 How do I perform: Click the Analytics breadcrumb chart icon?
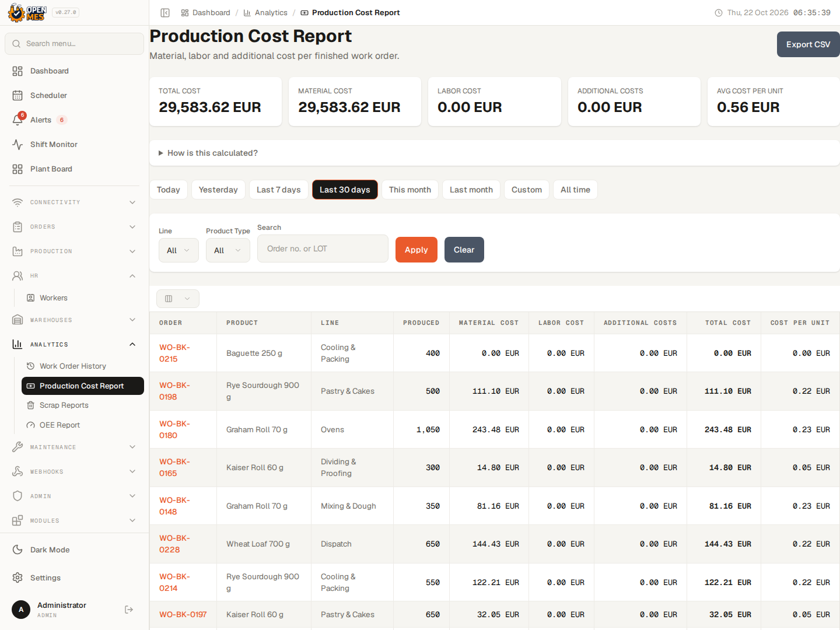point(247,13)
